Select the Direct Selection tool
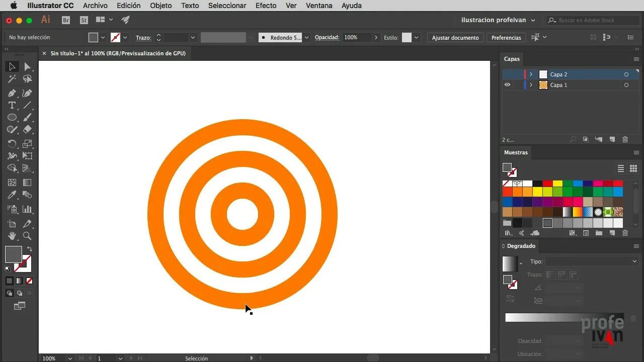Screen dimensions: 644x362 click(x=28, y=66)
